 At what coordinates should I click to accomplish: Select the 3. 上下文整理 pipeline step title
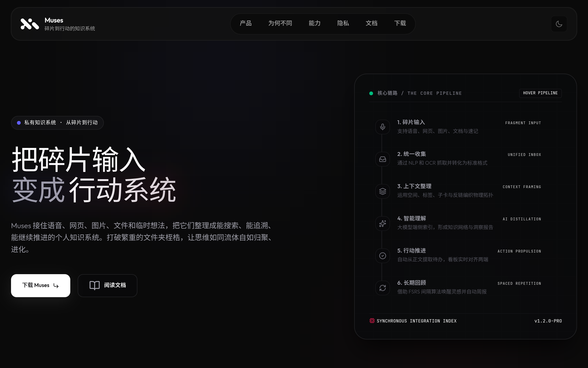(x=414, y=186)
